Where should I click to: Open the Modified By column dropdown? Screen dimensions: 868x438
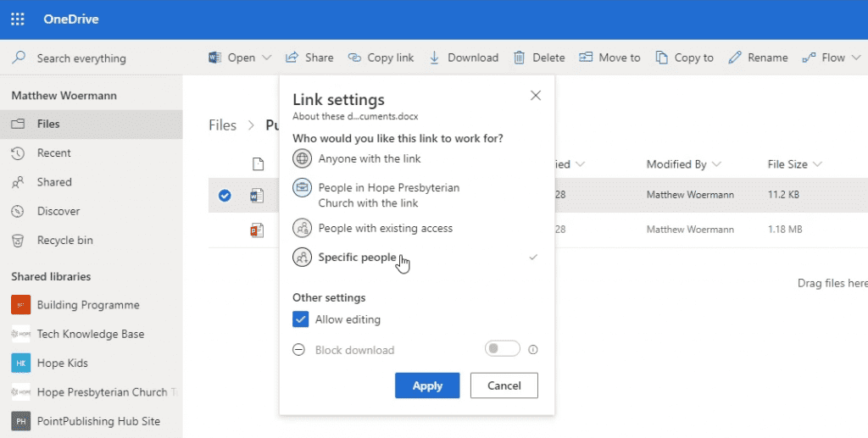click(684, 164)
